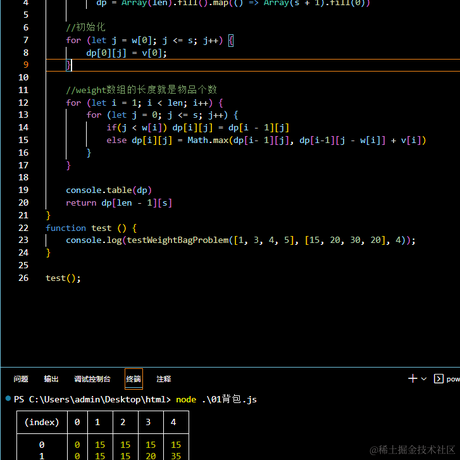The image size is (460, 460).
Task: Click 'return dp[len - 1][s]' on line 20
Action: 119,203
